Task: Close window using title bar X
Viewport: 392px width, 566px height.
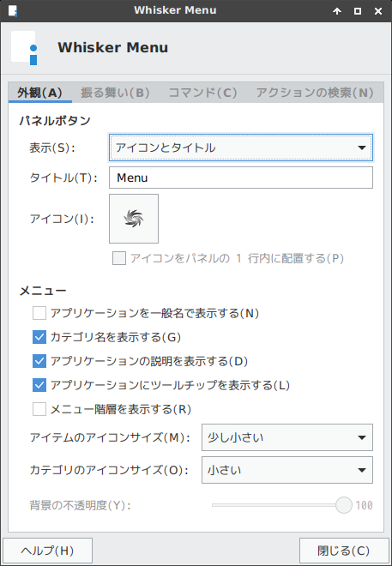Action: [378, 11]
